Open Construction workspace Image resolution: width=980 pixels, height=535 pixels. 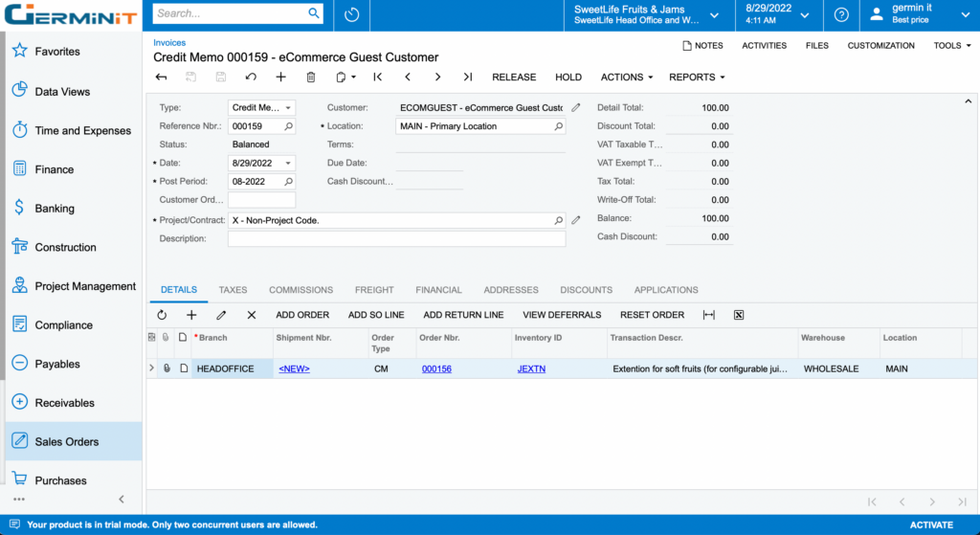(x=74, y=247)
